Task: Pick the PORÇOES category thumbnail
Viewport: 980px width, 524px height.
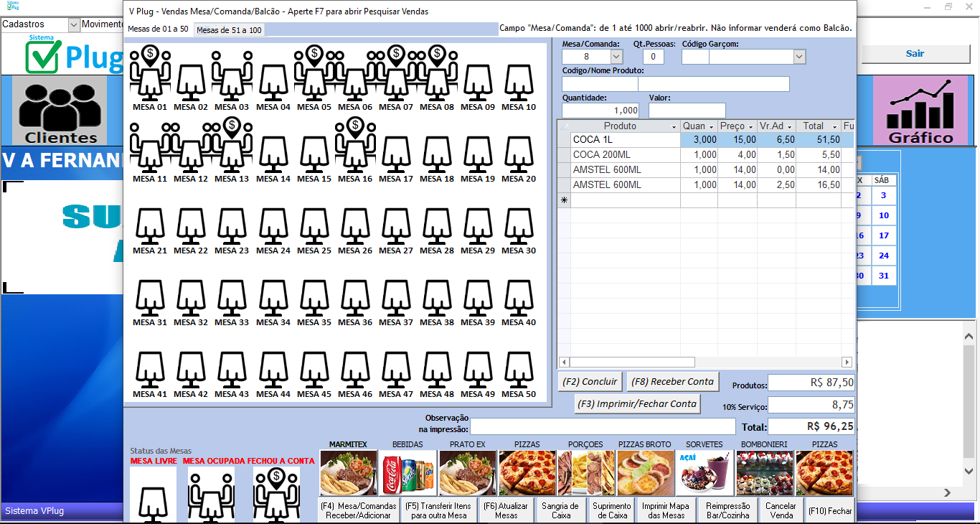Action: click(585, 473)
